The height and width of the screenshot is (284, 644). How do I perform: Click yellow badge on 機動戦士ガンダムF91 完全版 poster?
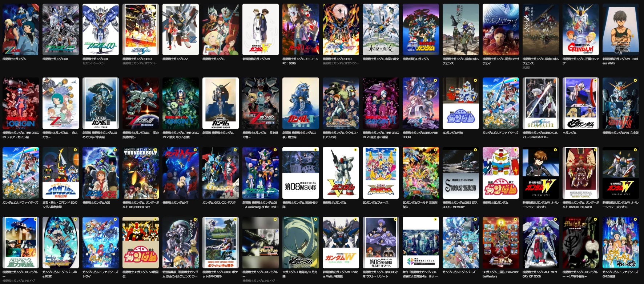click(635, 80)
